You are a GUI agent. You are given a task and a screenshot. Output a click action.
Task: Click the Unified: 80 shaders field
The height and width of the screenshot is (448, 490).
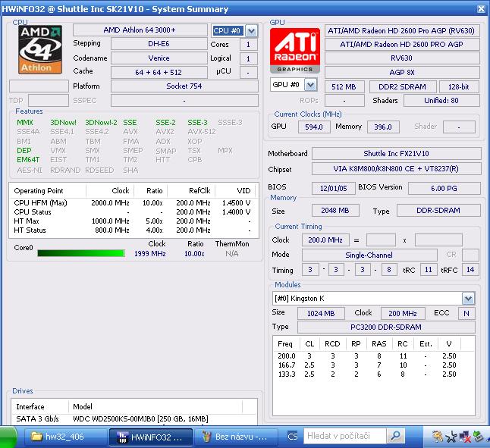[441, 101]
